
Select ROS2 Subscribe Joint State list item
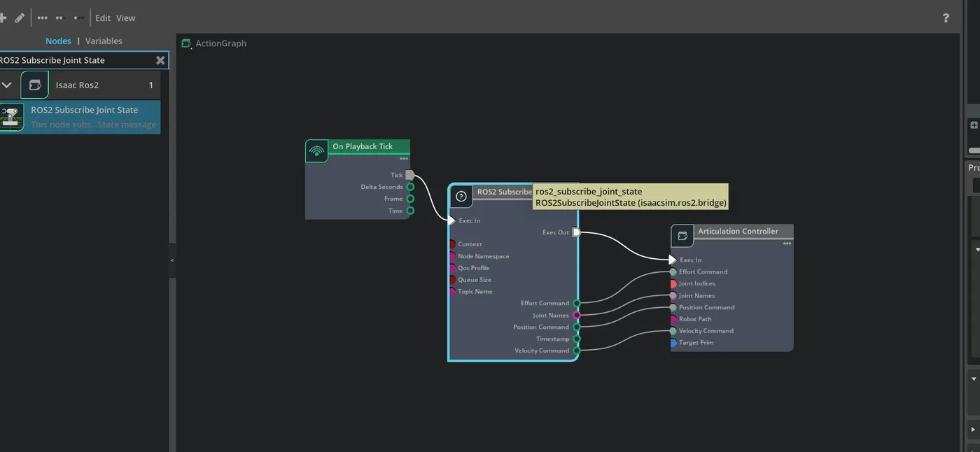80,117
